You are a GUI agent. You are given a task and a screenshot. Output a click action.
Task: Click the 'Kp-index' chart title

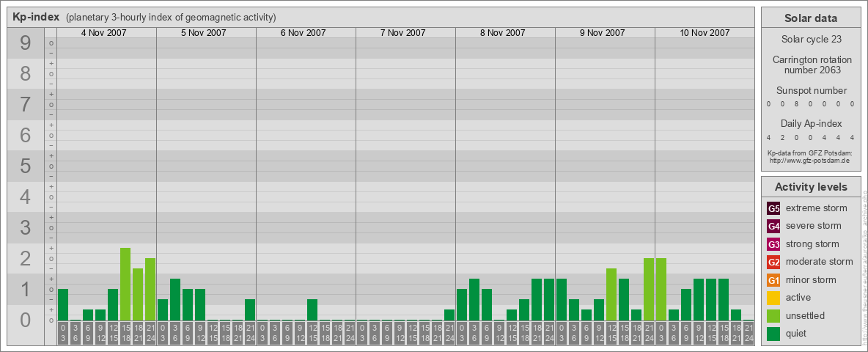[x=36, y=17]
